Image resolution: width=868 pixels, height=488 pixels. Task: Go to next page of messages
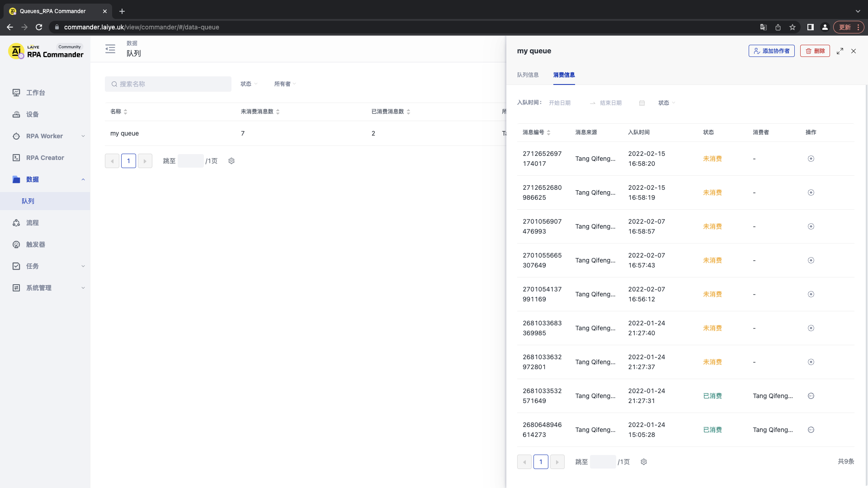click(x=557, y=462)
